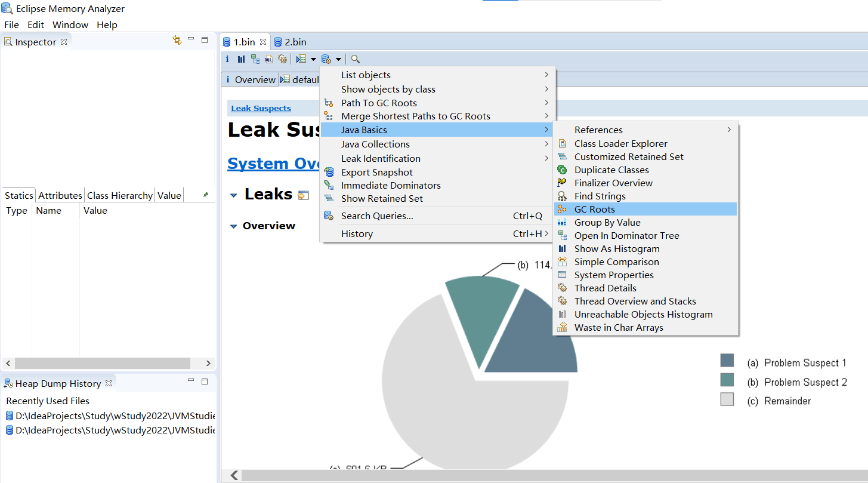The image size is (868, 483).
Task: Click the icon beside the Leaks heading
Action: tap(304, 195)
